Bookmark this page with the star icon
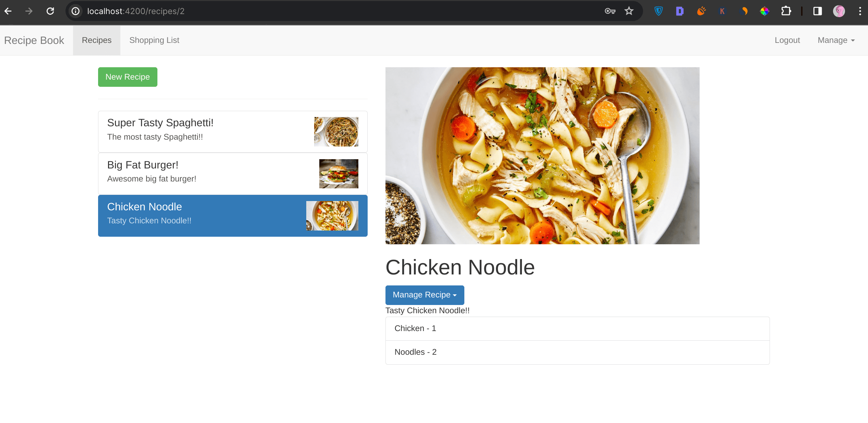Image resolution: width=868 pixels, height=423 pixels. (629, 11)
